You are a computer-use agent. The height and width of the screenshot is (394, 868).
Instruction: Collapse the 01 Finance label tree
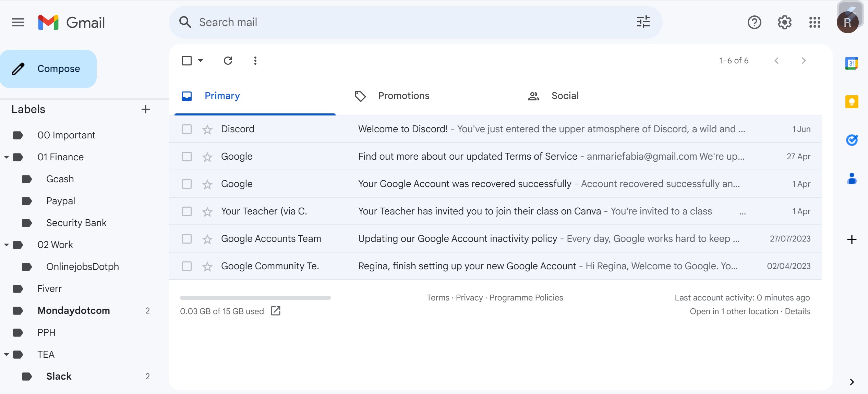[7, 157]
